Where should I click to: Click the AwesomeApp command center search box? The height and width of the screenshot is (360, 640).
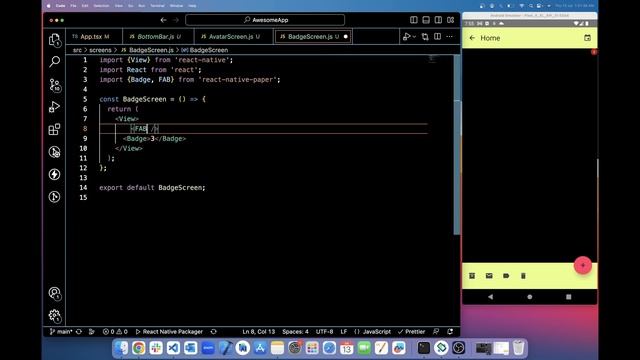click(x=265, y=20)
